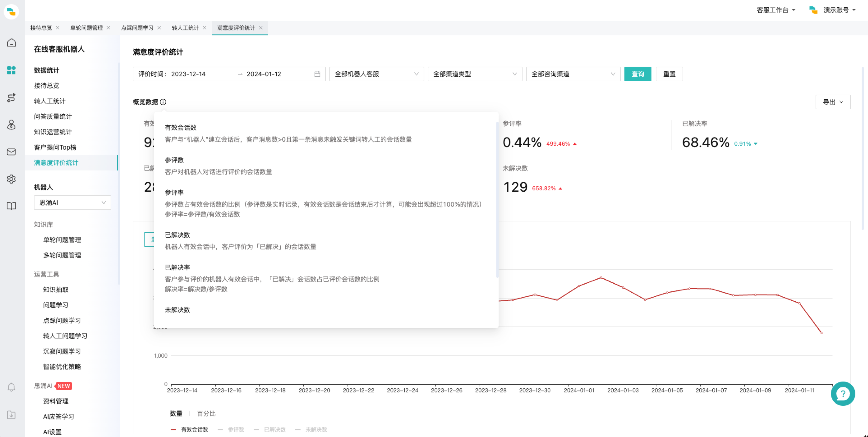Open the help question-mark bubble
Viewport: 868px width, 437px height.
click(x=843, y=393)
